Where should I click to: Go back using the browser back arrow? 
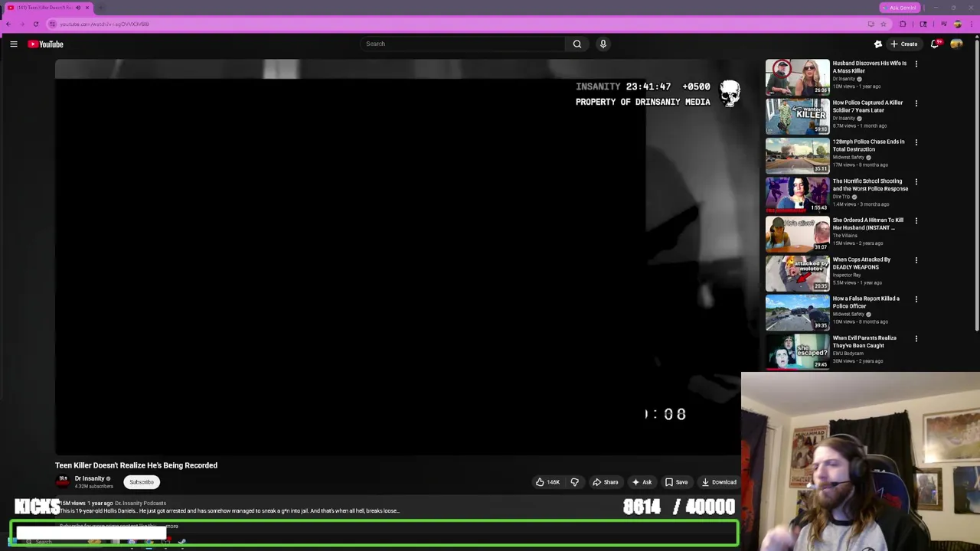tap(8, 24)
